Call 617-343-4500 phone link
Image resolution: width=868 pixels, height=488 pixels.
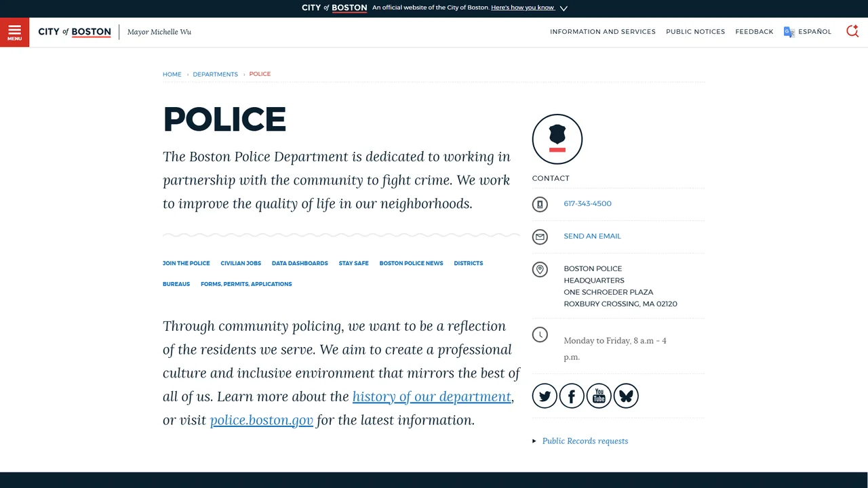587,204
